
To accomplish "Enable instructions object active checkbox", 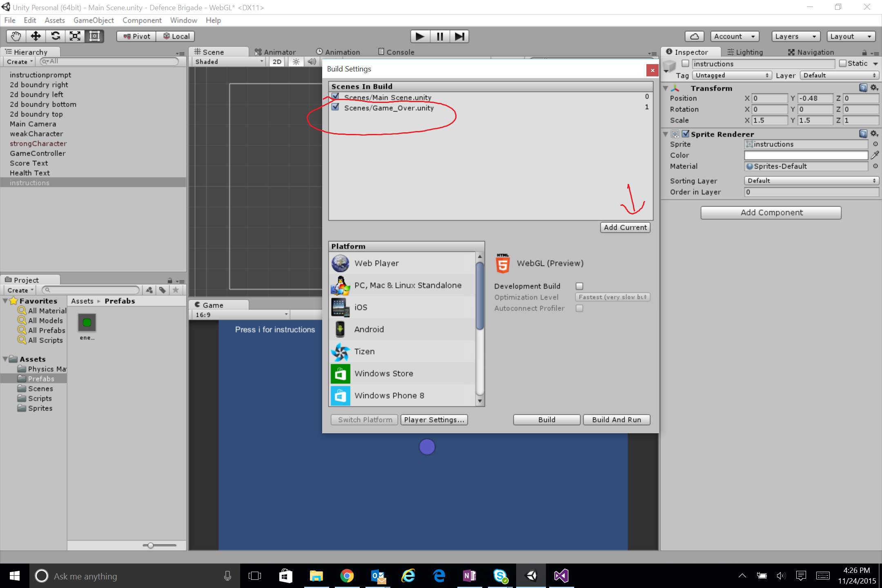I will [x=686, y=63].
